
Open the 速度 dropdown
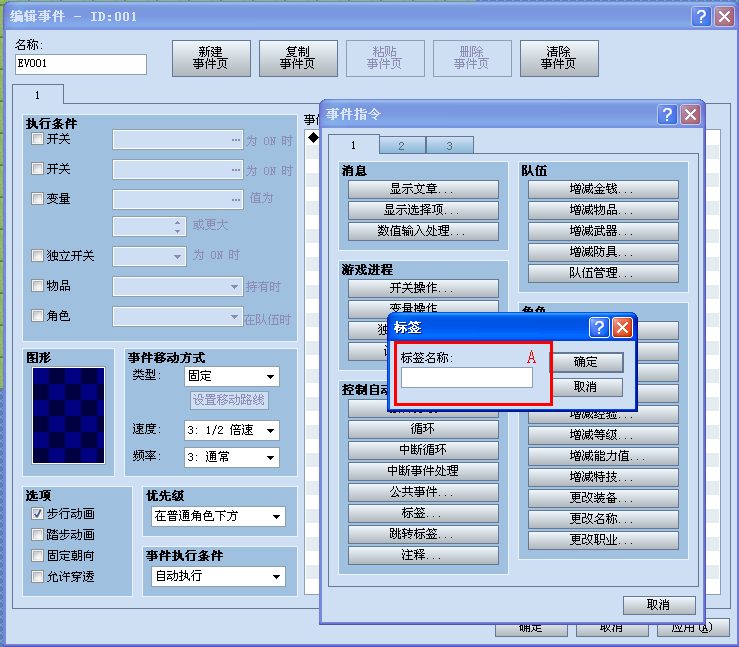click(232, 430)
